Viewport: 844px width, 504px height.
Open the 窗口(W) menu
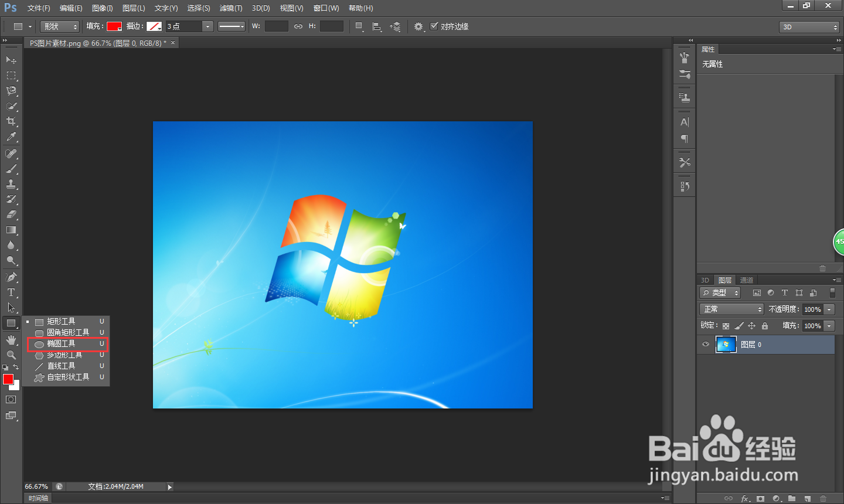[x=326, y=8]
